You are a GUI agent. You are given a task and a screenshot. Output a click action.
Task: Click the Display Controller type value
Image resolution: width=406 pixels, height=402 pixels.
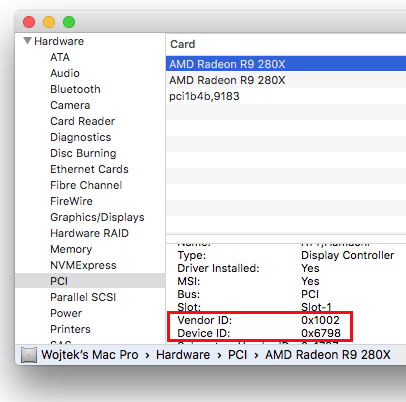347,255
